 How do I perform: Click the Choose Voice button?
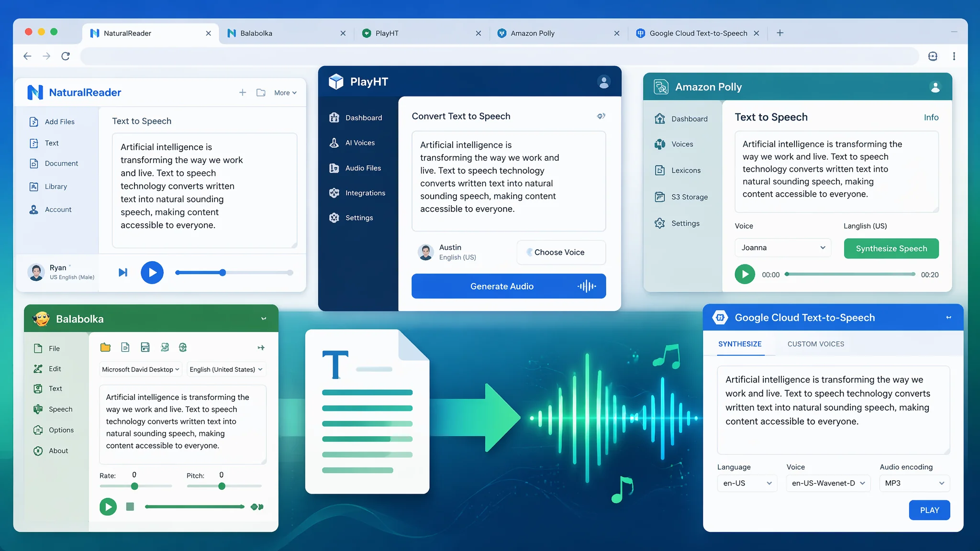click(x=561, y=252)
